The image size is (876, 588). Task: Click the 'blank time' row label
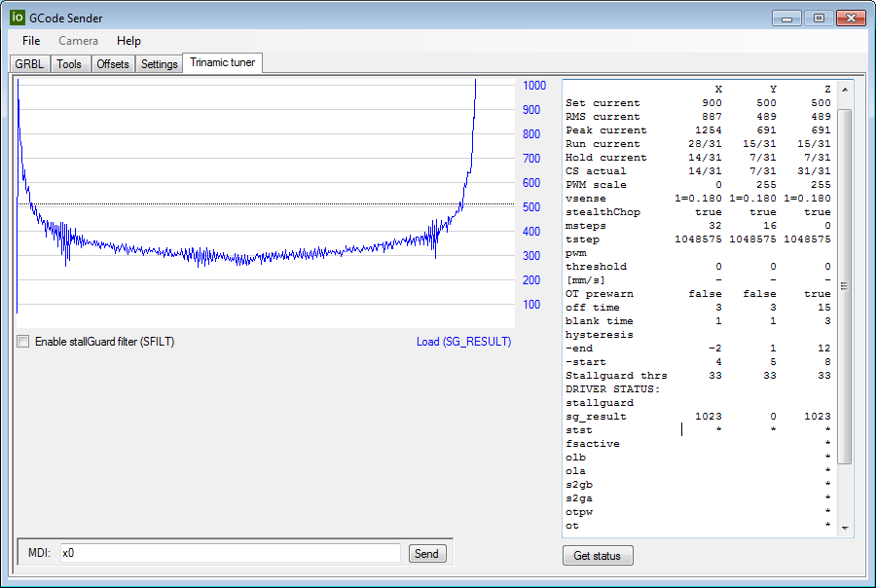pos(600,321)
